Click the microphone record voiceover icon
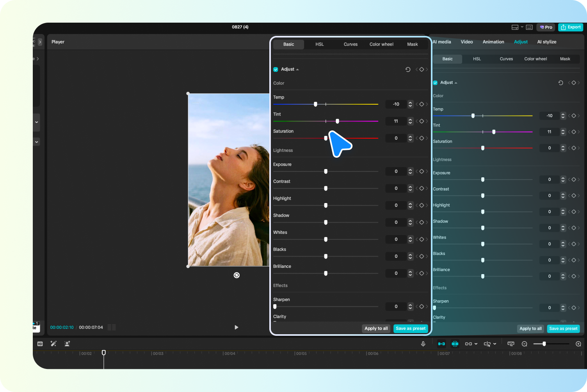Screen dimensions: 587x392 coord(423,344)
